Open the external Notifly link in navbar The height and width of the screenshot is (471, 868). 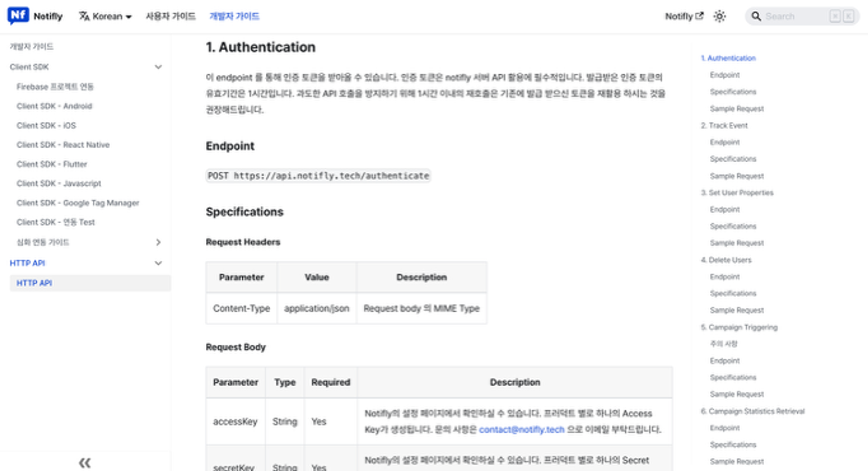(x=684, y=16)
